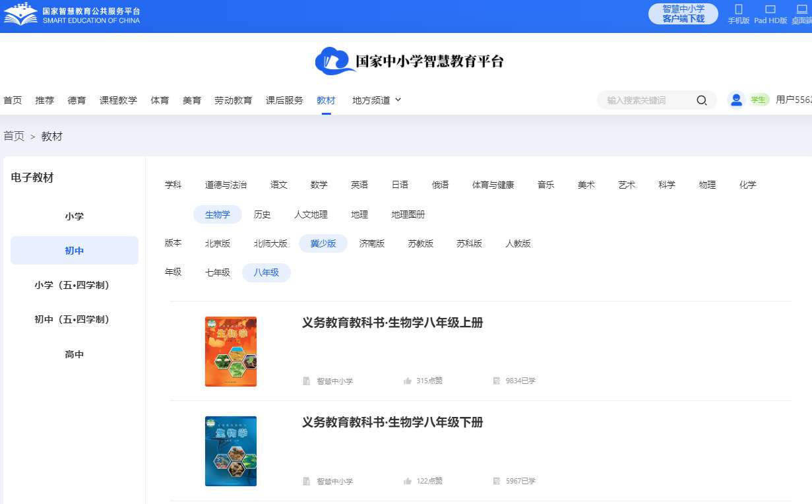
Task: Click the 首页 breadcrumb link
Action: pyautogui.click(x=14, y=137)
